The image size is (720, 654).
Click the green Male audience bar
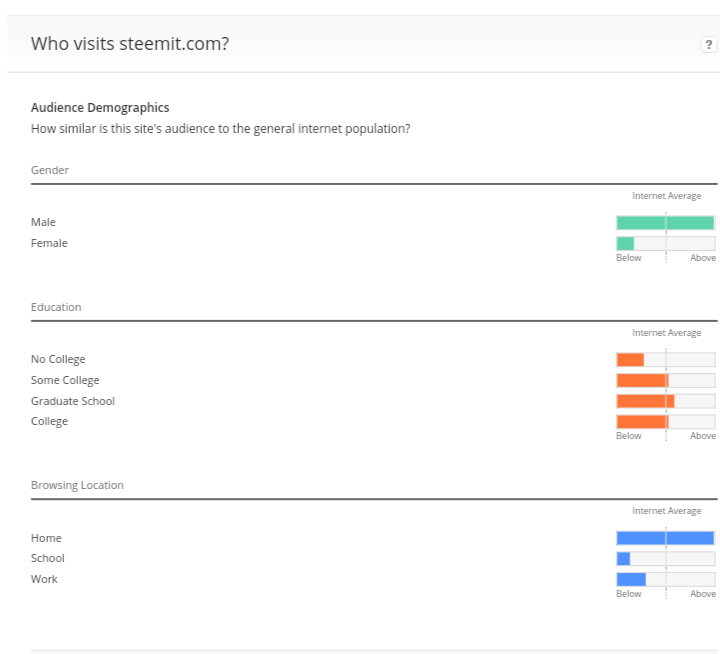(x=665, y=223)
